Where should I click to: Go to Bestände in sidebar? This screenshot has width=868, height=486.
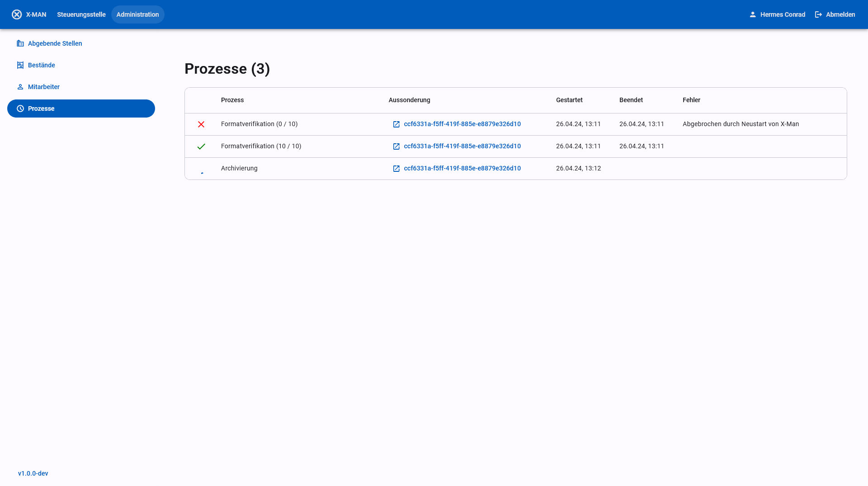tap(81, 65)
